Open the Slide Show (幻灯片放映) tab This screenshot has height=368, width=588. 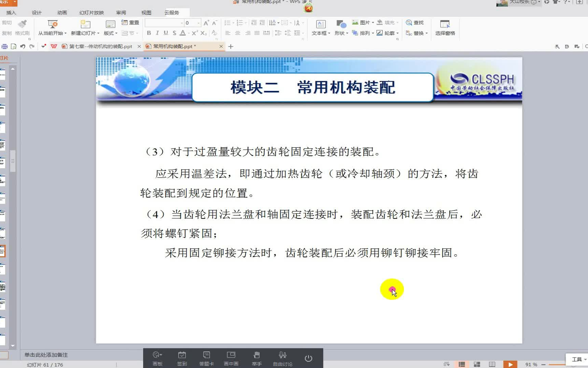pos(92,13)
